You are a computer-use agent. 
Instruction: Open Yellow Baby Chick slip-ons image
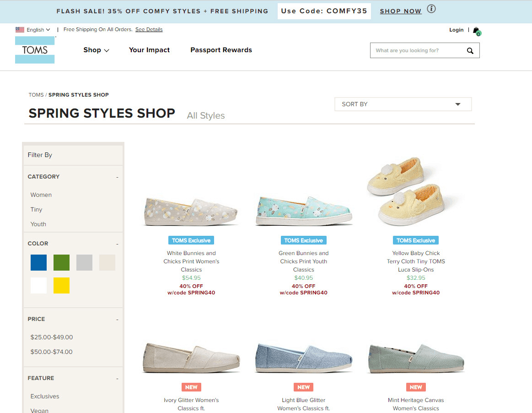(408, 191)
